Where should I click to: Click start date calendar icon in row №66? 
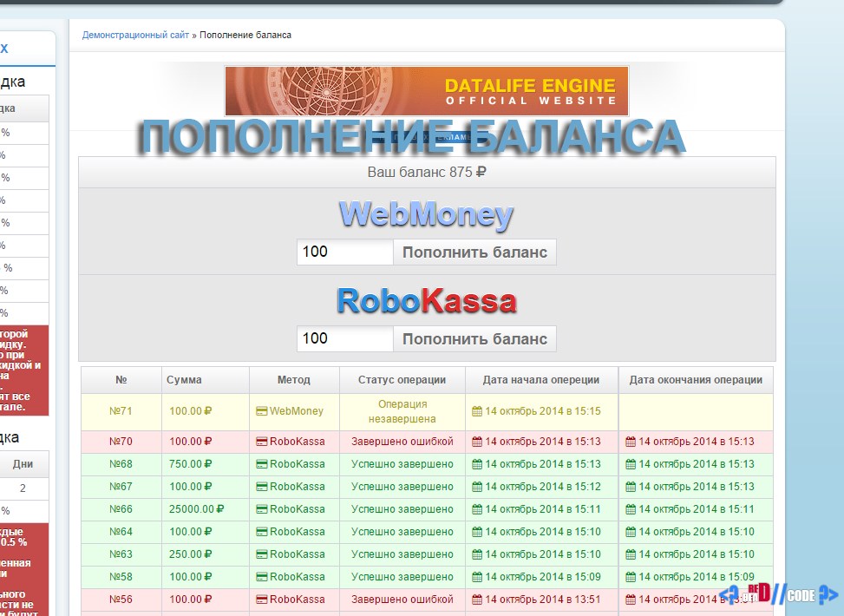point(477,509)
